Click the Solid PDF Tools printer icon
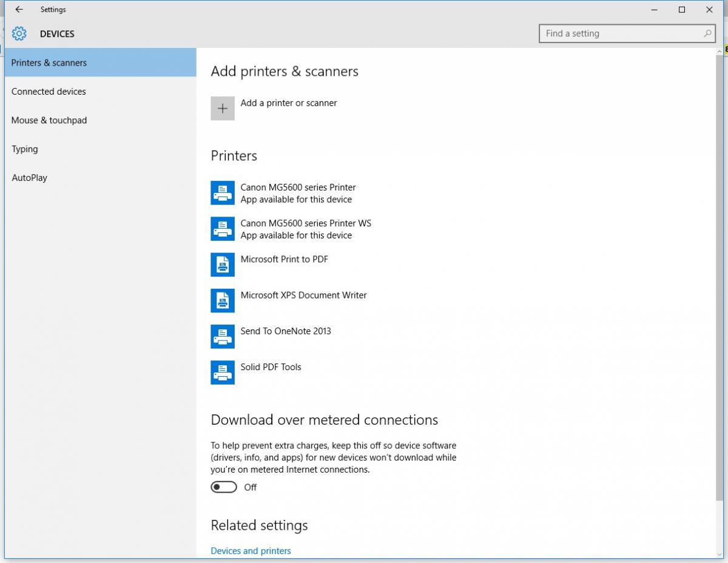Viewport: 728px width, 563px height. pyautogui.click(x=223, y=373)
